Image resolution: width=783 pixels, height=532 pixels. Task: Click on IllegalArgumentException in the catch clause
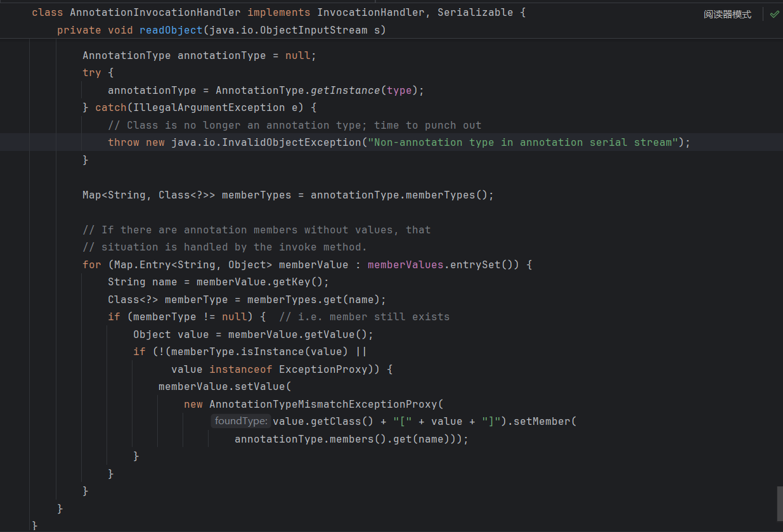click(209, 107)
